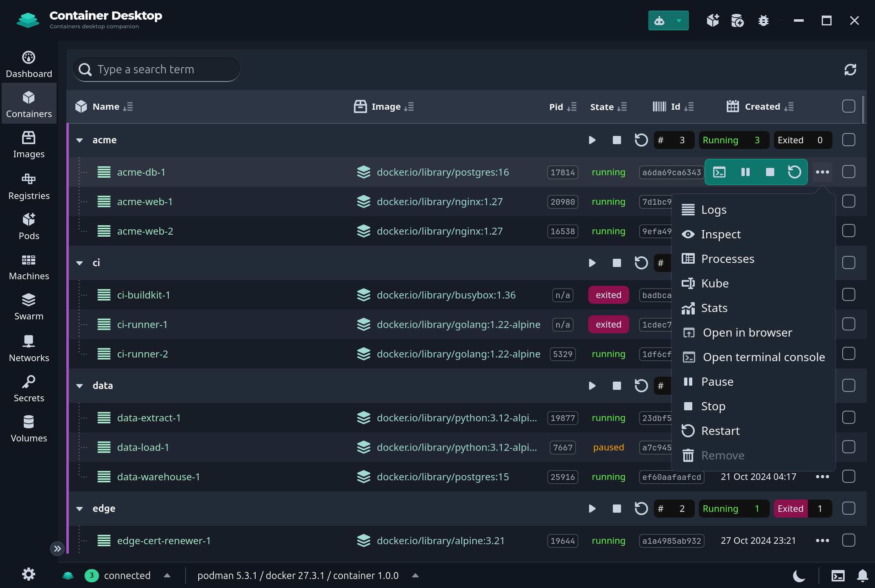Open the acme-web-2 container link
The image size is (875, 588).
[145, 231]
